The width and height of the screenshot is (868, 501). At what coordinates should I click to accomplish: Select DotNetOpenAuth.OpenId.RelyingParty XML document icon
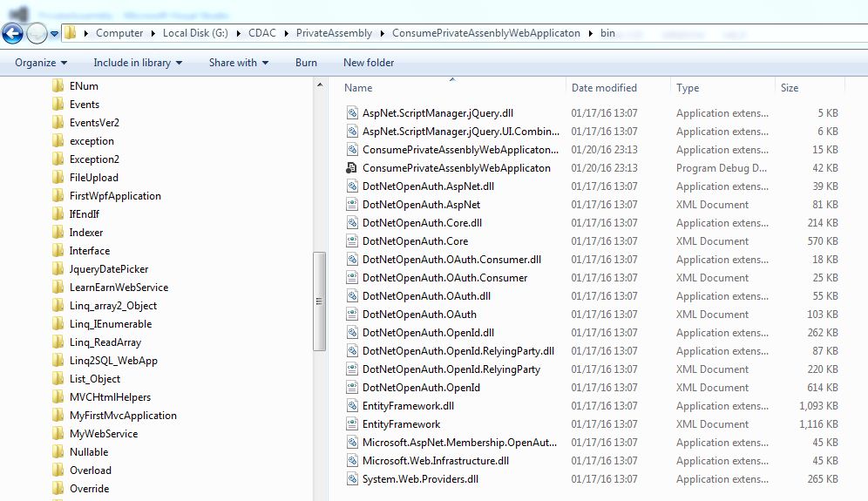(x=351, y=369)
